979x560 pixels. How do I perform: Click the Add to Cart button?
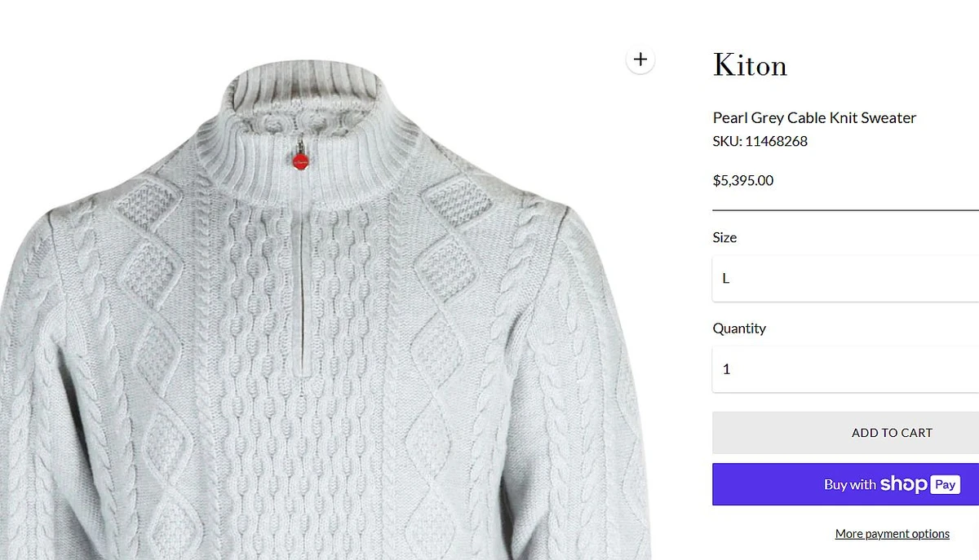pos(892,433)
